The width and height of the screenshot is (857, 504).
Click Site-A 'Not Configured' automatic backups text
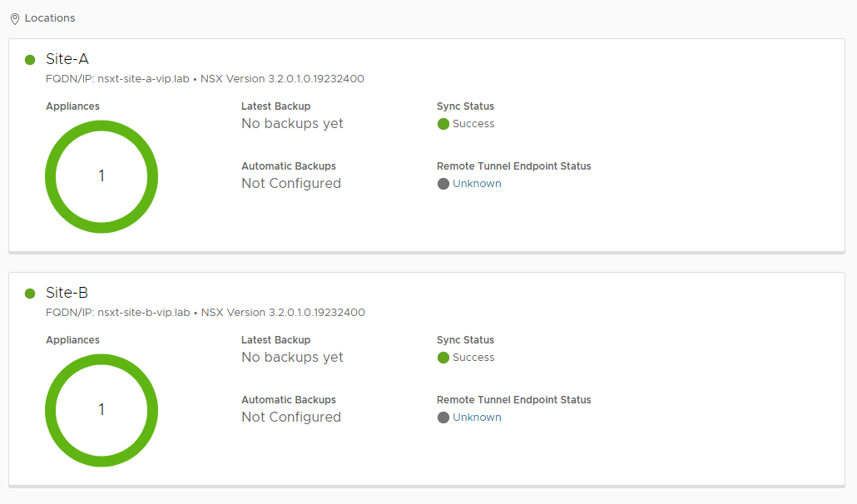click(291, 184)
